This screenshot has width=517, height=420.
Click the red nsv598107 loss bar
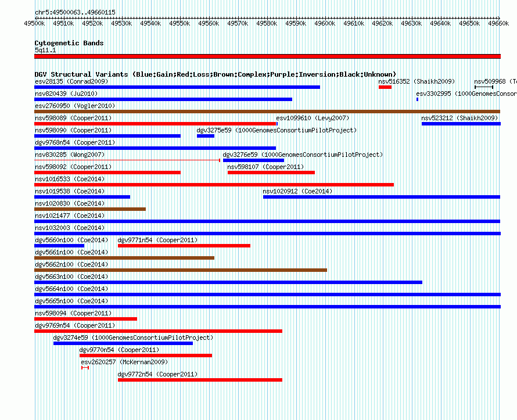[x=271, y=173]
